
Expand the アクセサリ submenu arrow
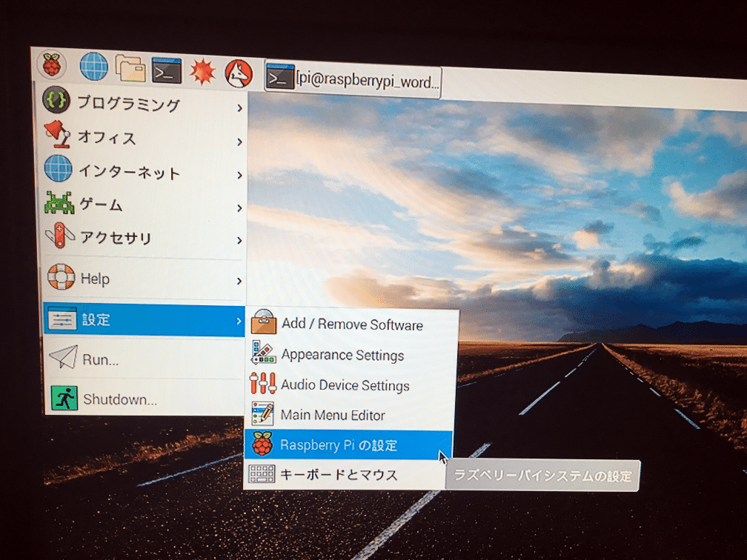[239, 241]
